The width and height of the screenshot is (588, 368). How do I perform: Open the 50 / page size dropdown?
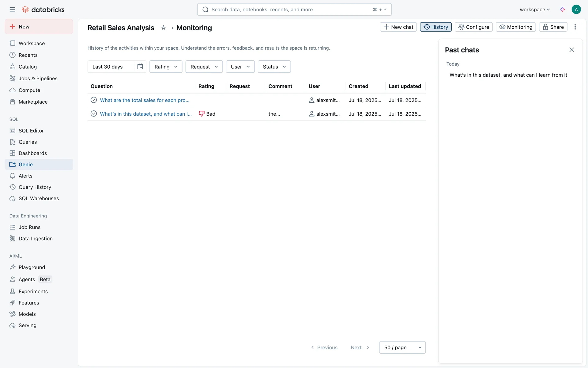402,347
